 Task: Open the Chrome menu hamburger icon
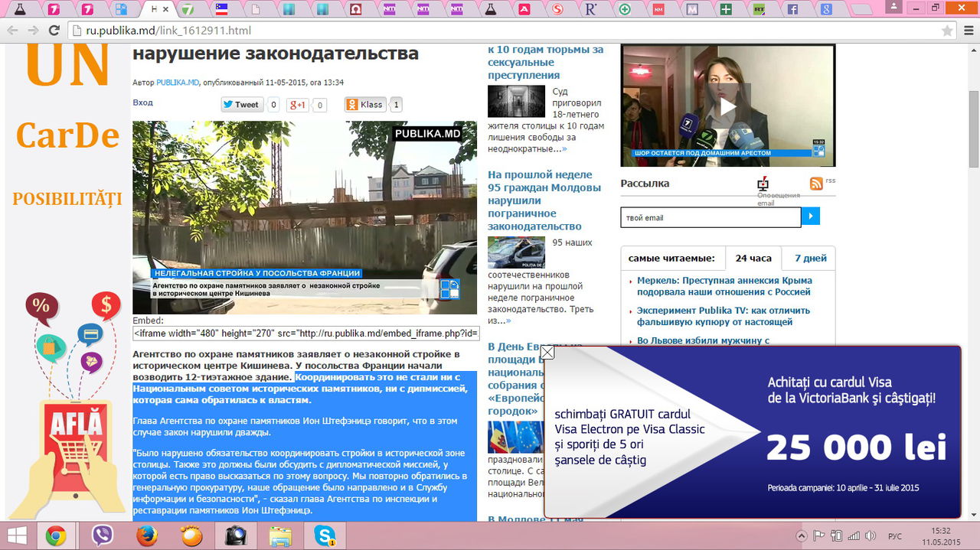tap(967, 31)
